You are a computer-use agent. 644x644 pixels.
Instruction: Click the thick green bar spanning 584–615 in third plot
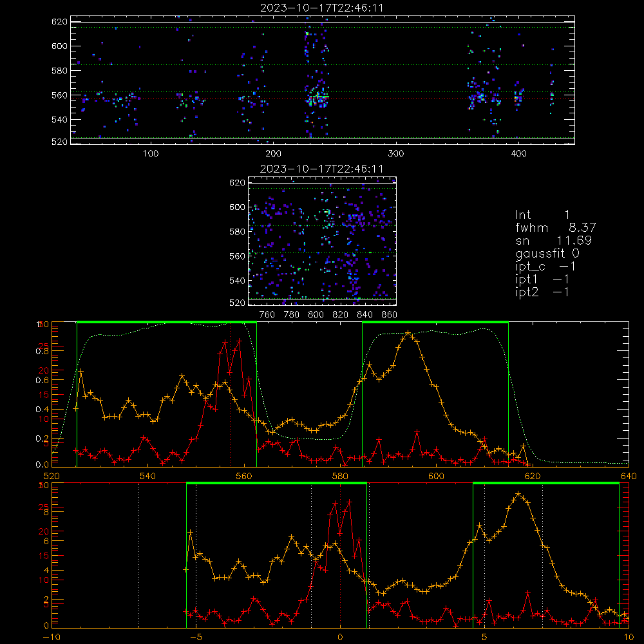tap(435, 323)
